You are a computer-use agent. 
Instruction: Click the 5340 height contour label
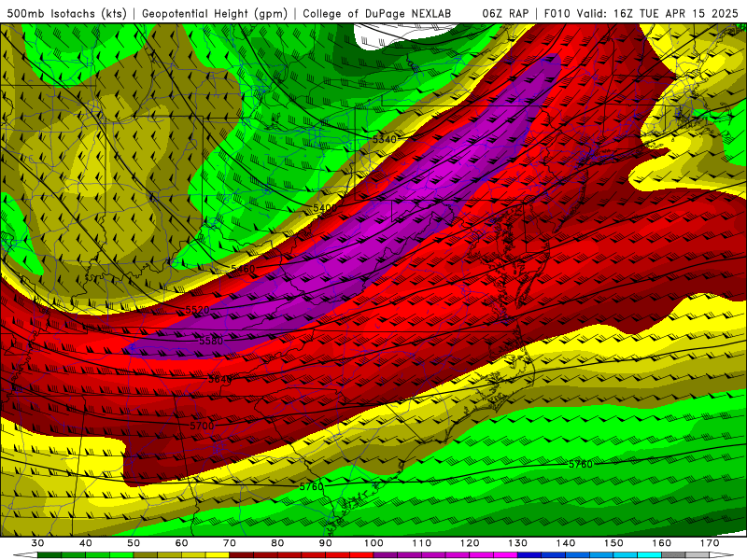384,139
